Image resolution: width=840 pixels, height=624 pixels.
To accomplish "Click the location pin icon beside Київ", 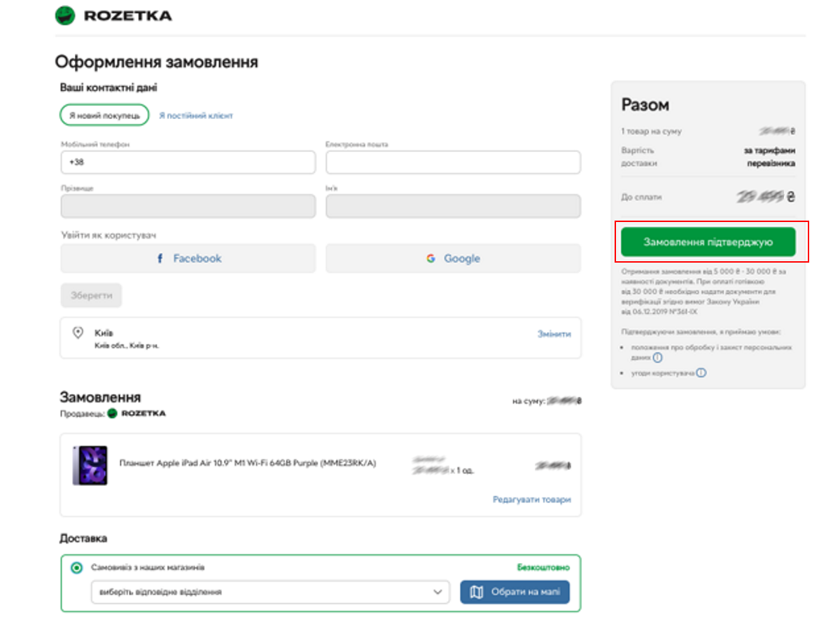I will [78, 332].
